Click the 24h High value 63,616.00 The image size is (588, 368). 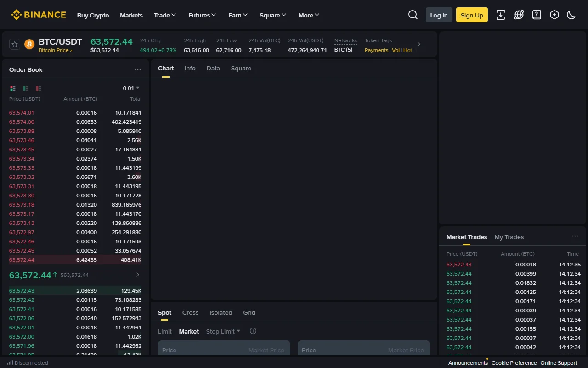click(x=196, y=50)
